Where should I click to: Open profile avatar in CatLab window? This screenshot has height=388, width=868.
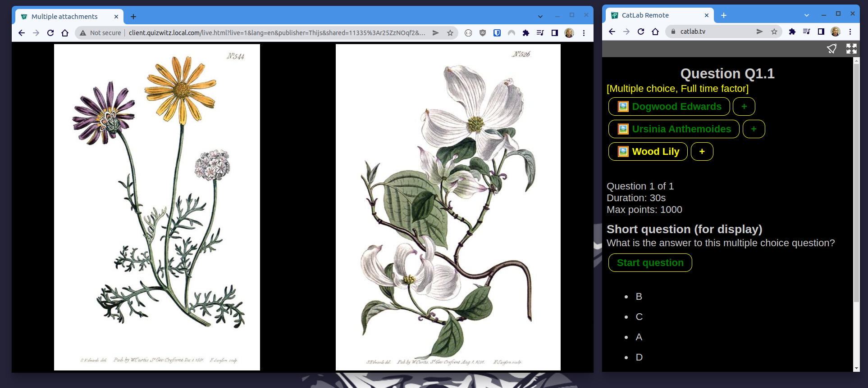pyautogui.click(x=836, y=32)
